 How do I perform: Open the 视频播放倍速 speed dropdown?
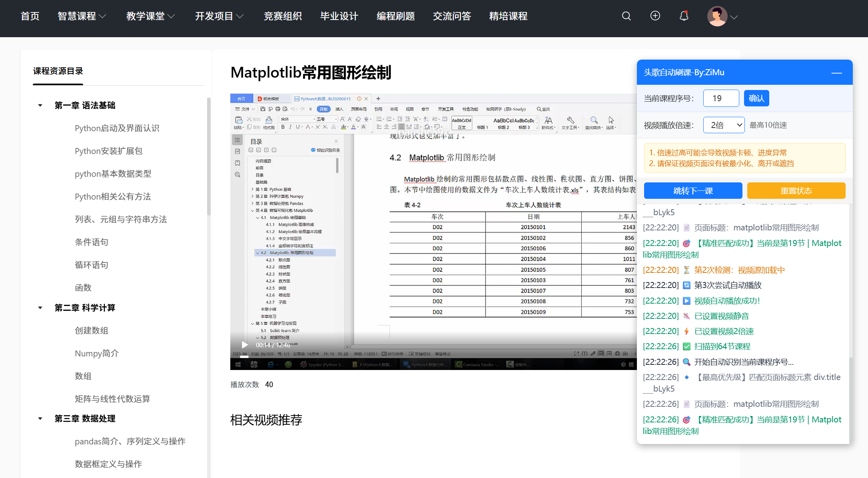click(724, 125)
